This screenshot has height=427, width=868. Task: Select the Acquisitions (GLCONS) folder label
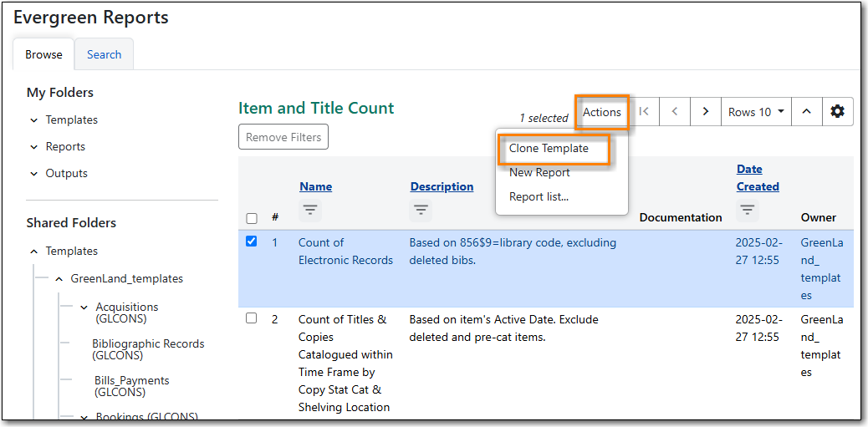click(x=127, y=313)
